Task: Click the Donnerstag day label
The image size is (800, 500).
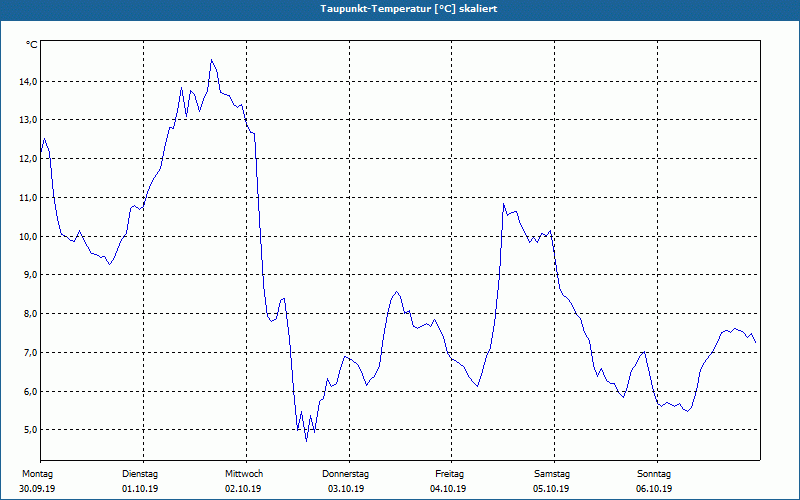Action: click(x=345, y=474)
